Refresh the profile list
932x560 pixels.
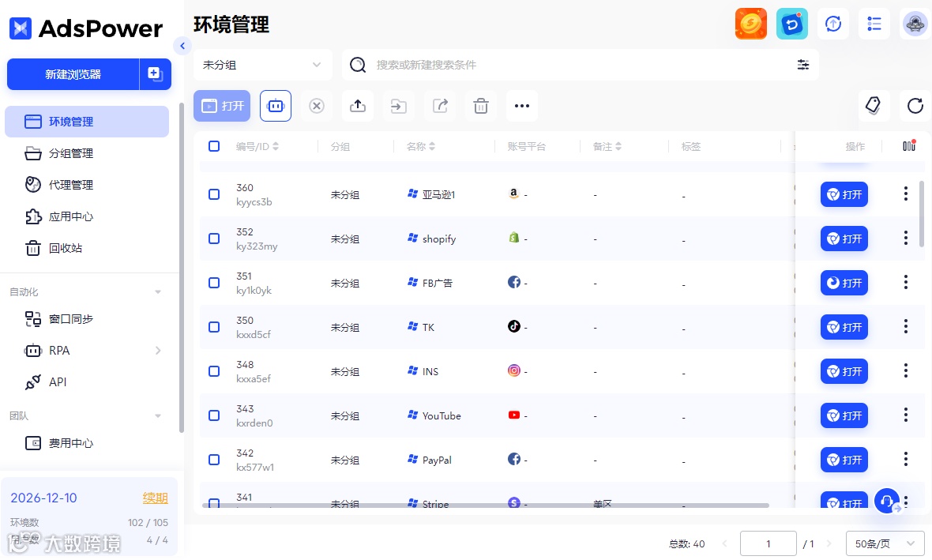pos(915,106)
